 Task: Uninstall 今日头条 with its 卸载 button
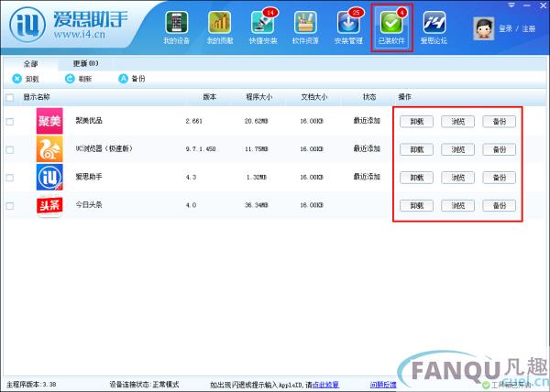pyautogui.click(x=416, y=206)
